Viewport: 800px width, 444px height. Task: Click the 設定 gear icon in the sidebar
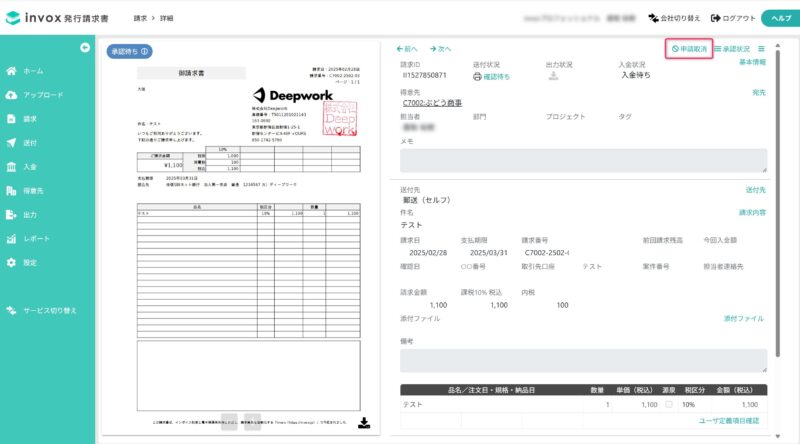tap(11, 263)
